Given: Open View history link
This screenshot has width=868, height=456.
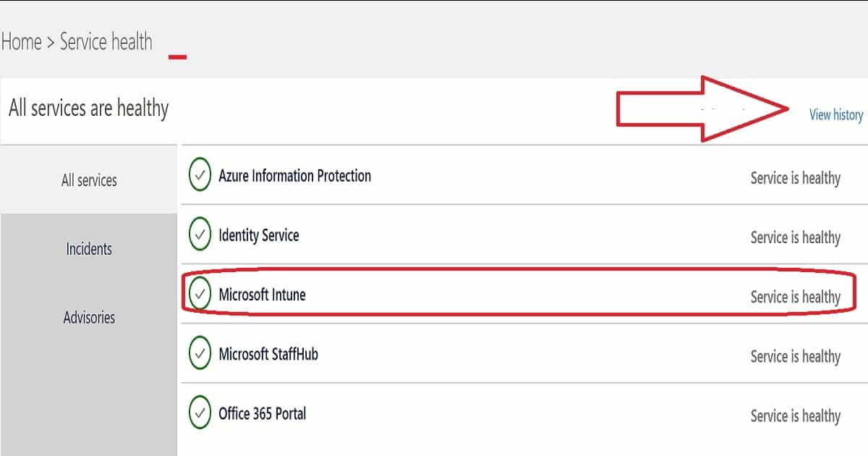Looking at the screenshot, I should (836, 114).
